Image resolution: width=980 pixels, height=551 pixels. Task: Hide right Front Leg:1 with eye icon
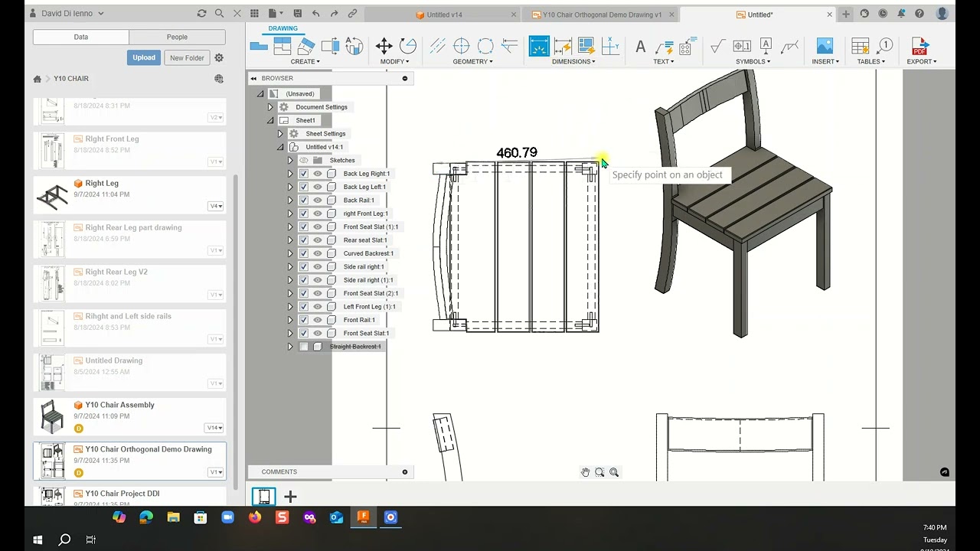pos(318,214)
